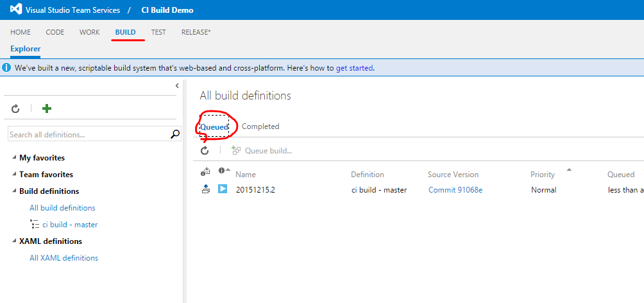Click the 'ci build - master' definition cell

click(x=379, y=190)
